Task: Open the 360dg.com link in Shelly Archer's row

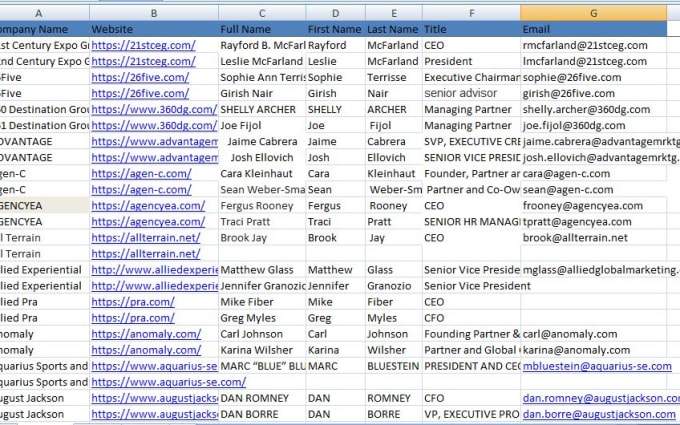Action: click(x=154, y=109)
